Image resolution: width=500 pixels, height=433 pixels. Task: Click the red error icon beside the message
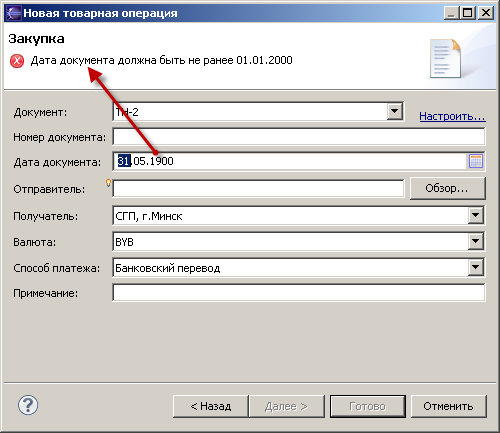[17, 61]
